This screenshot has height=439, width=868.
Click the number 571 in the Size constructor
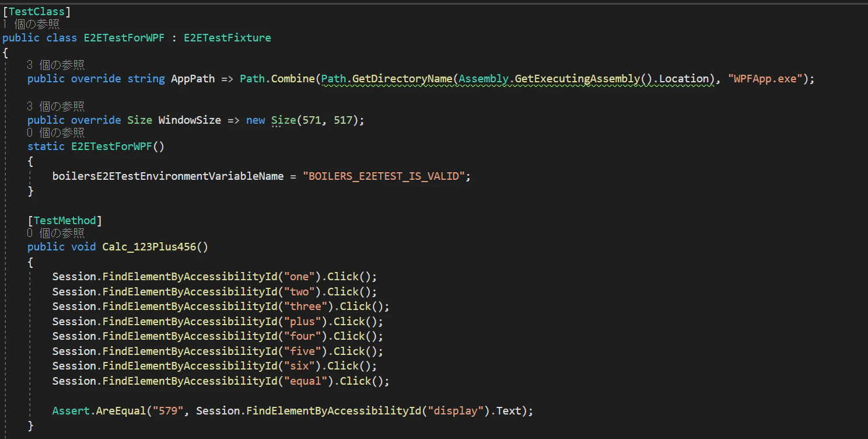click(x=312, y=120)
